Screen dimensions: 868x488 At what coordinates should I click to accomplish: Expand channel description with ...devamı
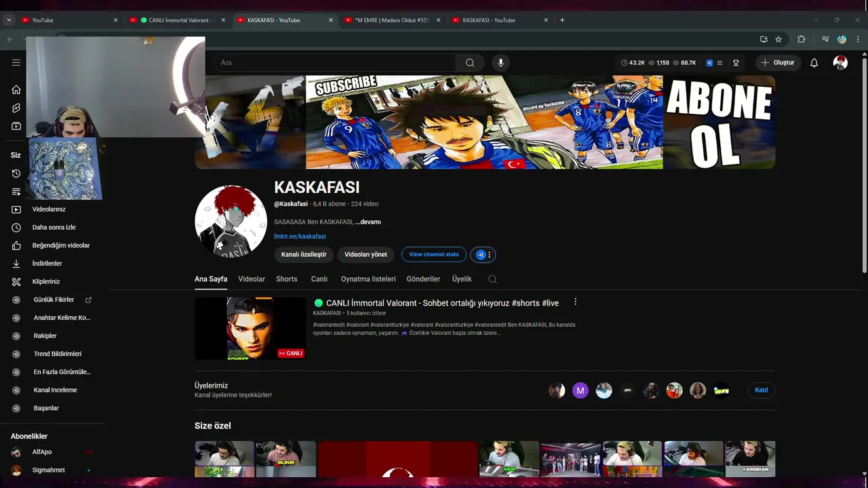click(x=368, y=222)
